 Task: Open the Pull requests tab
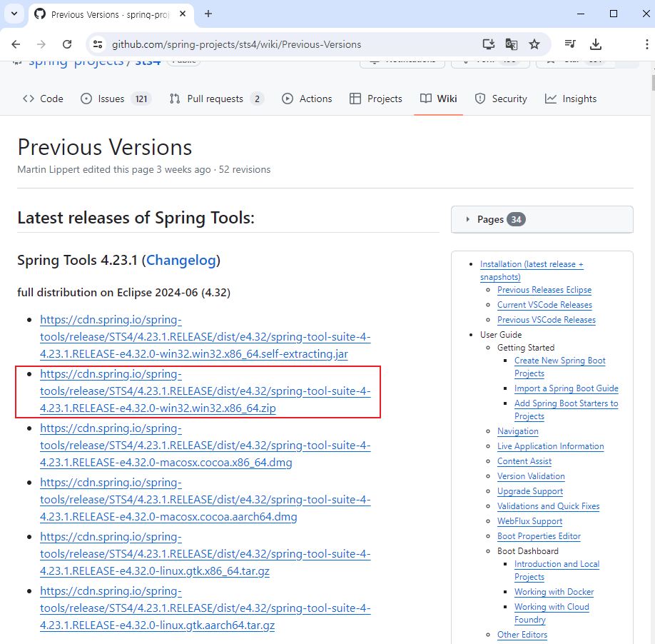click(x=216, y=99)
